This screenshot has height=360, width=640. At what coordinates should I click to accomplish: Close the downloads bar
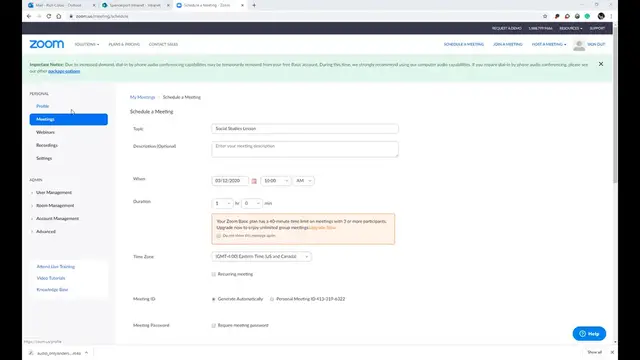(612, 352)
